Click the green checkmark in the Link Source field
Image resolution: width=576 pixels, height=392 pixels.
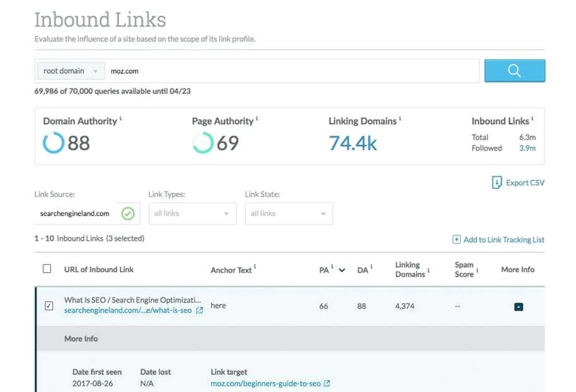point(128,214)
